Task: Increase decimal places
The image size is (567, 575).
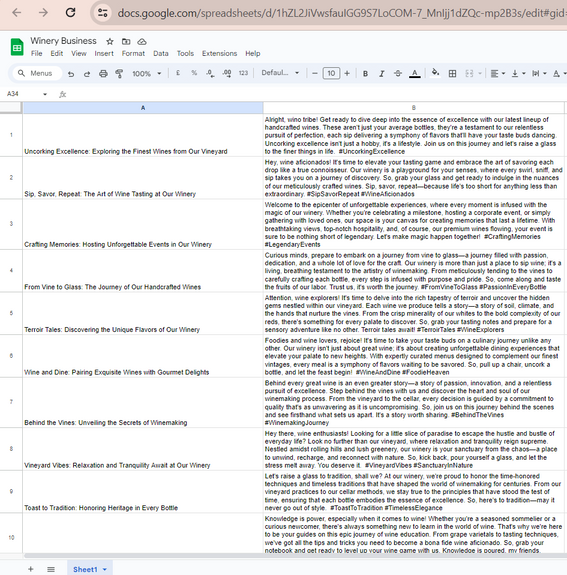Action: (227, 73)
